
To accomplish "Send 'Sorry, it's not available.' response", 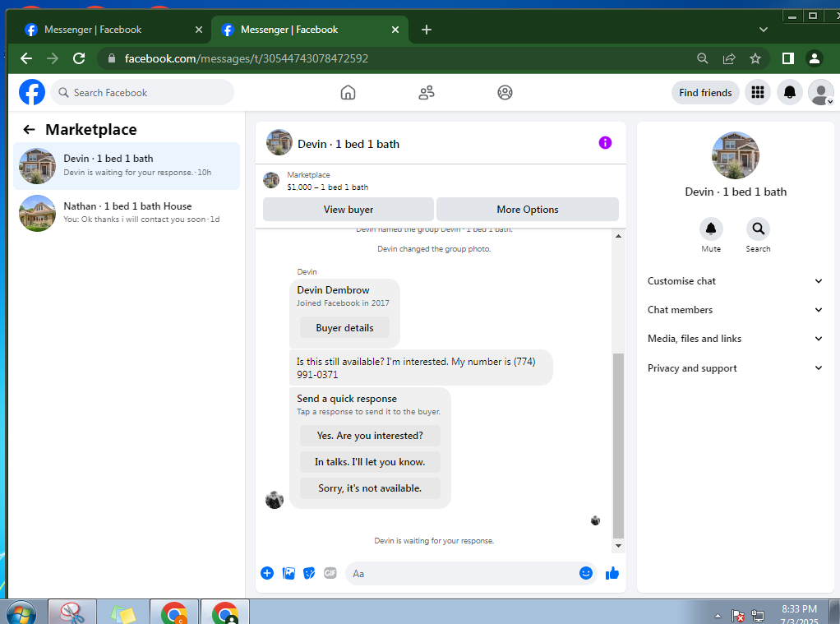I will (370, 488).
